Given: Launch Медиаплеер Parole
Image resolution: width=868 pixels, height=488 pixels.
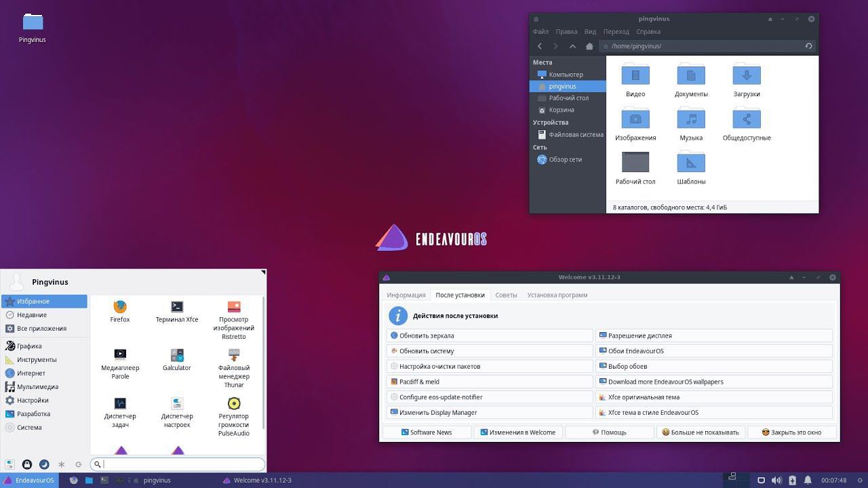Looking at the screenshot, I should (120, 363).
